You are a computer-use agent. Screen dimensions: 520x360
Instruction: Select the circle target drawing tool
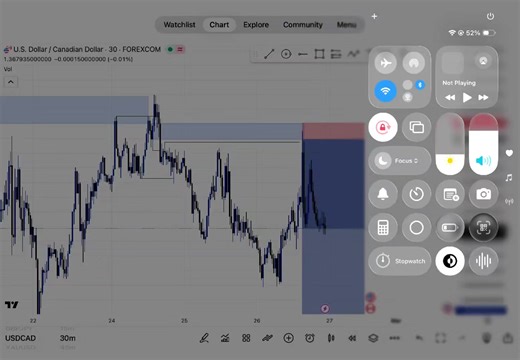click(286, 54)
